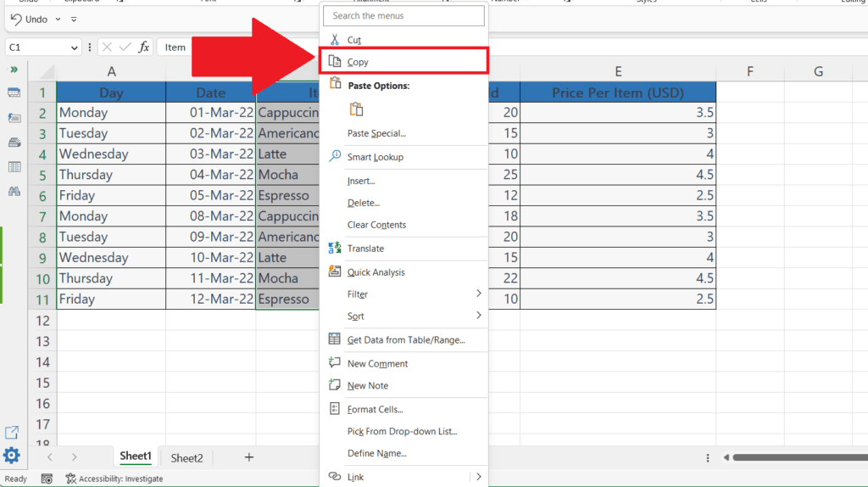The image size is (868, 487).
Task: Click the Price Per Item (USD) header cell
Action: 618,92
